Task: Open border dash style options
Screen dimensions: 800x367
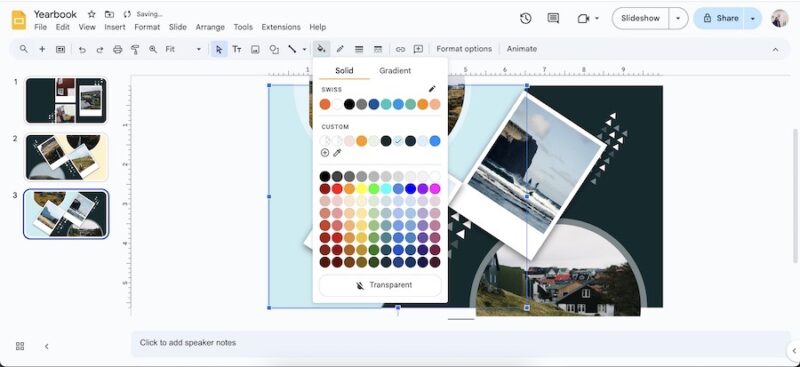Action: [x=378, y=49]
